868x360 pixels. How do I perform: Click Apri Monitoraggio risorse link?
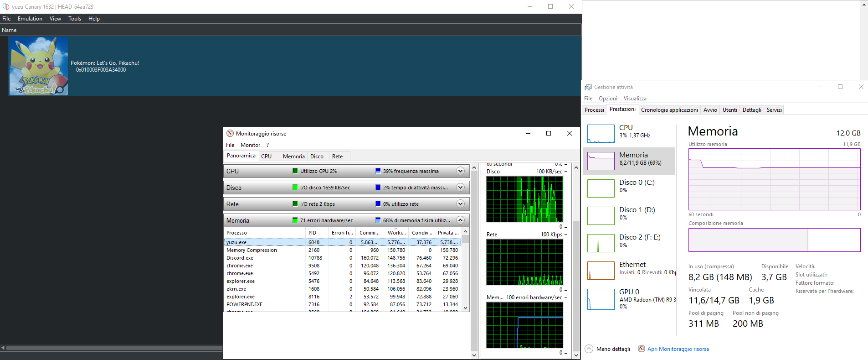(678, 349)
